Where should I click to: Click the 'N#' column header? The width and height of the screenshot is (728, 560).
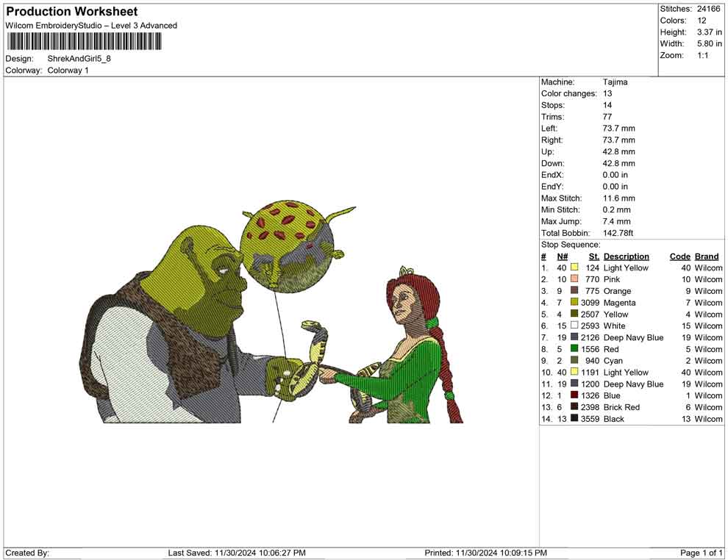coord(563,256)
